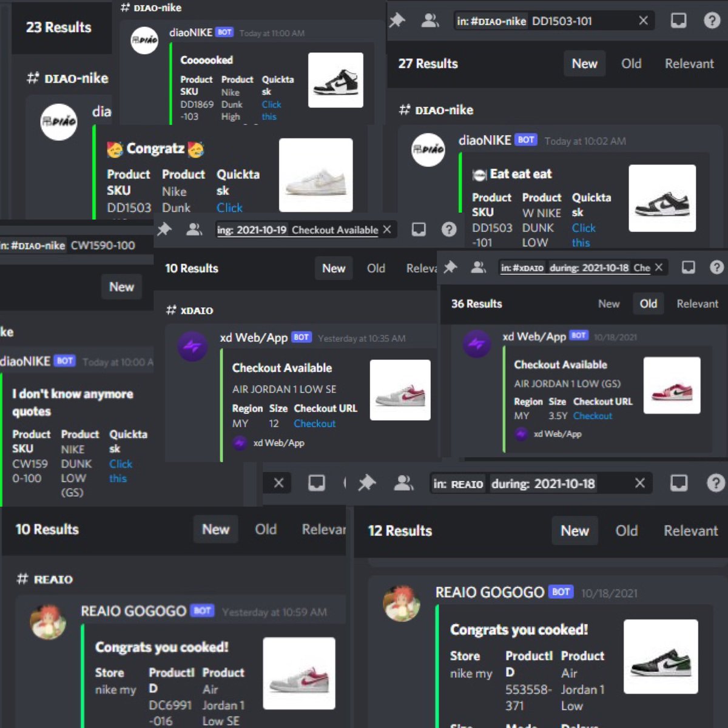The height and width of the screenshot is (728, 728).
Task: Open the Checkout link for AIR JORDAN 1 LOW SE
Action: [x=314, y=423]
